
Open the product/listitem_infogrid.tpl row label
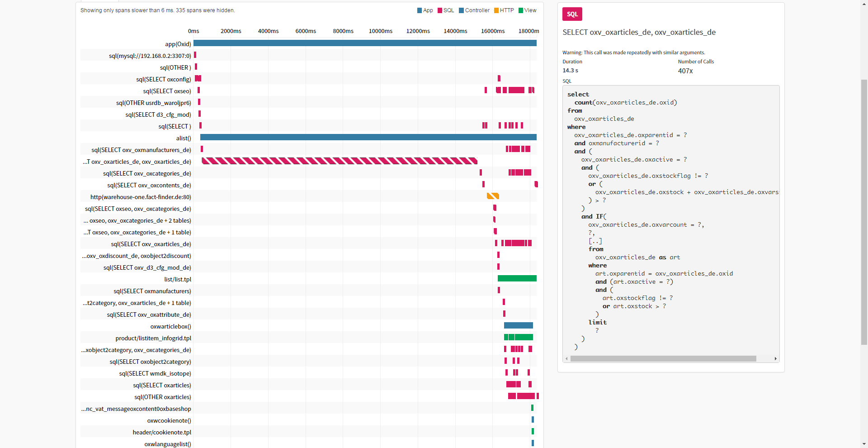(x=153, y=338)
